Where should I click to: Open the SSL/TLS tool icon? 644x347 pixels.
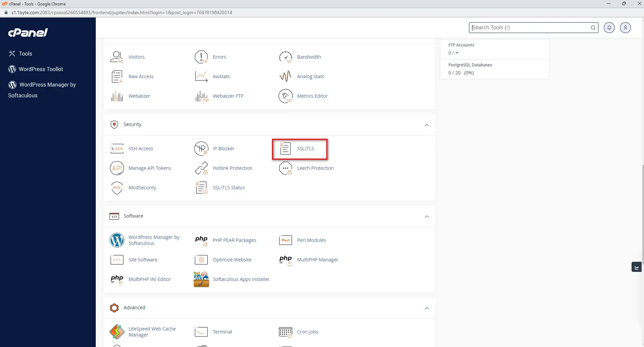point(285,149)
